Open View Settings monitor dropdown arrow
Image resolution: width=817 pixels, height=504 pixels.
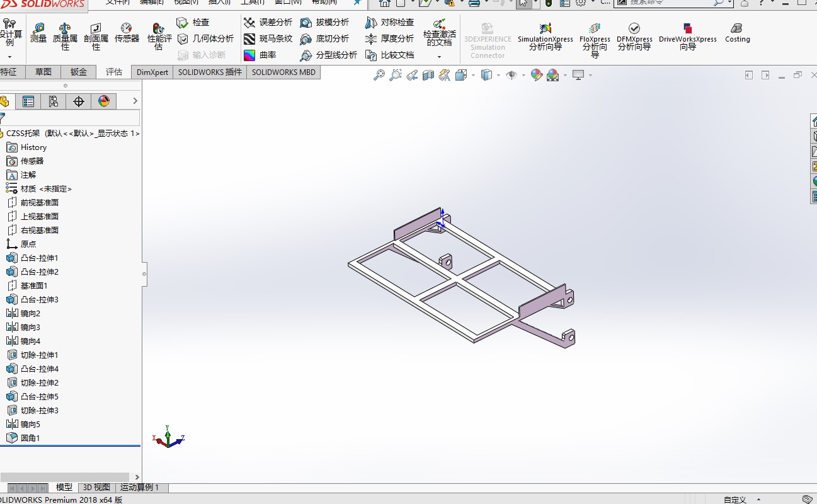(590, 76)
